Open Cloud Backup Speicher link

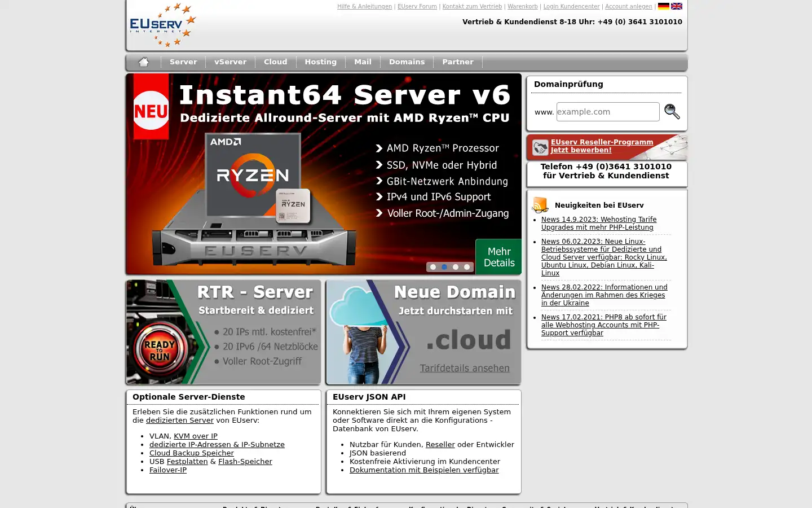coord(192,453)
